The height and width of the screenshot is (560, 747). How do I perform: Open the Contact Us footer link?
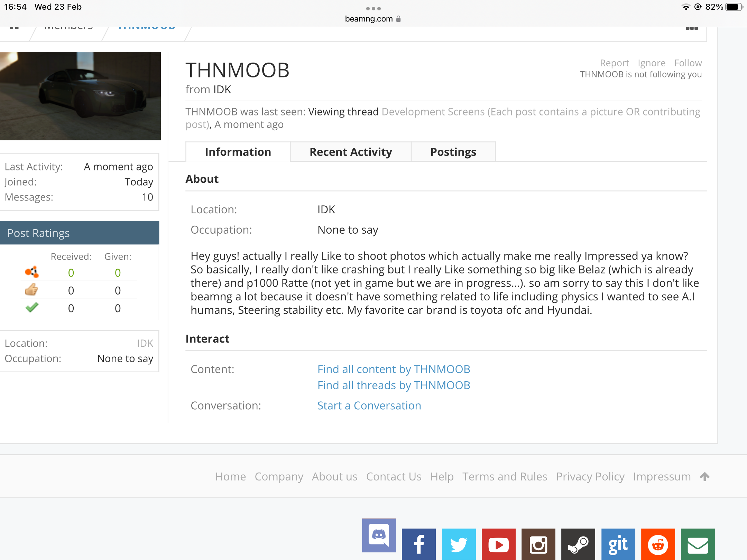(x=394, y=477)
